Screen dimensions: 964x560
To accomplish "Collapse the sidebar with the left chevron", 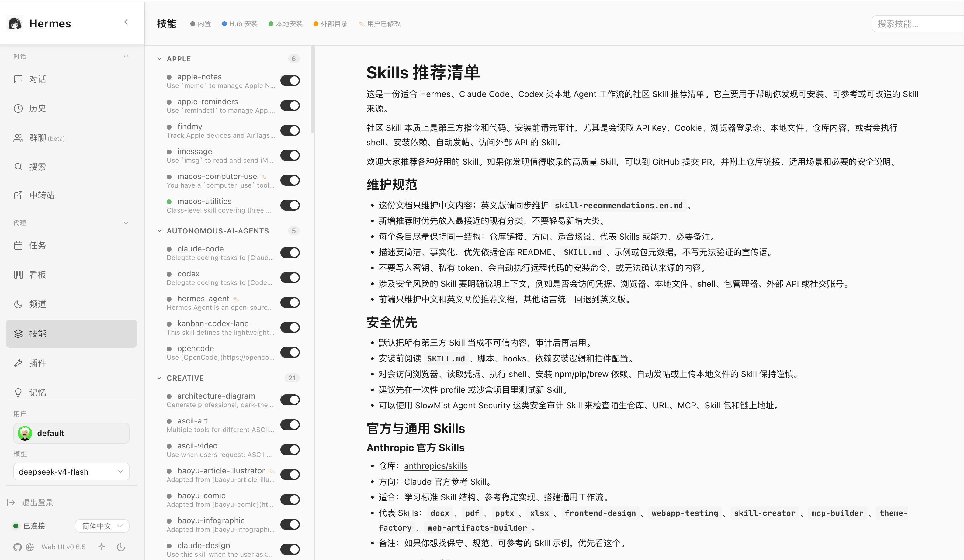I will tap(126, 22).
